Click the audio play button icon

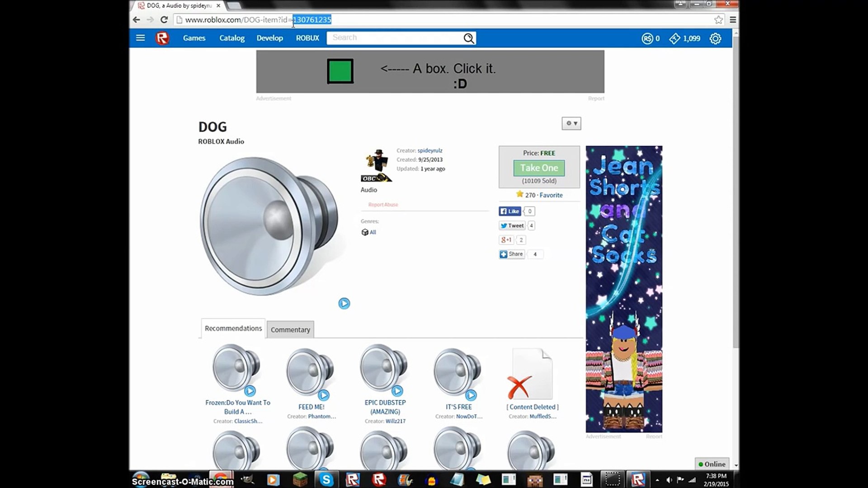(344, 303)
